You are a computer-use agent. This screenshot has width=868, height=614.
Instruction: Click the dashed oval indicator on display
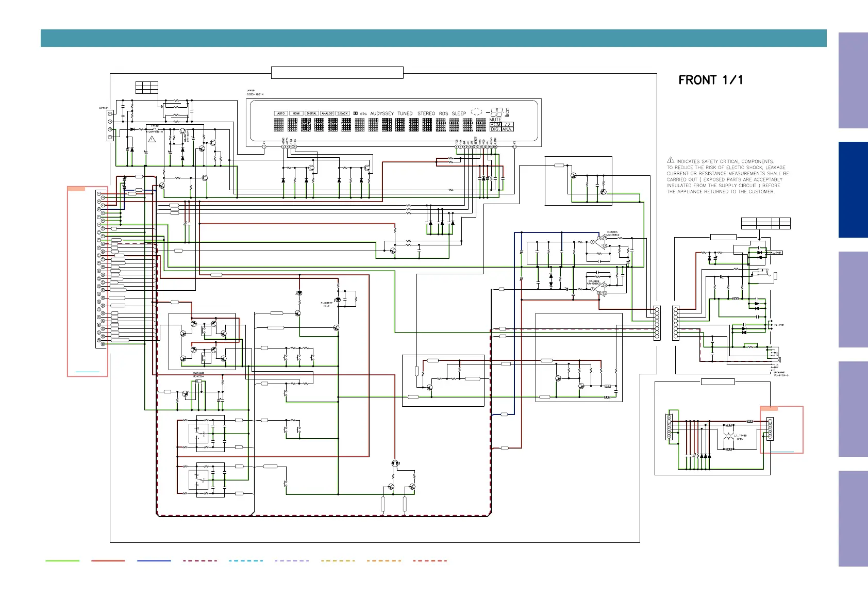tap(477, 112)
